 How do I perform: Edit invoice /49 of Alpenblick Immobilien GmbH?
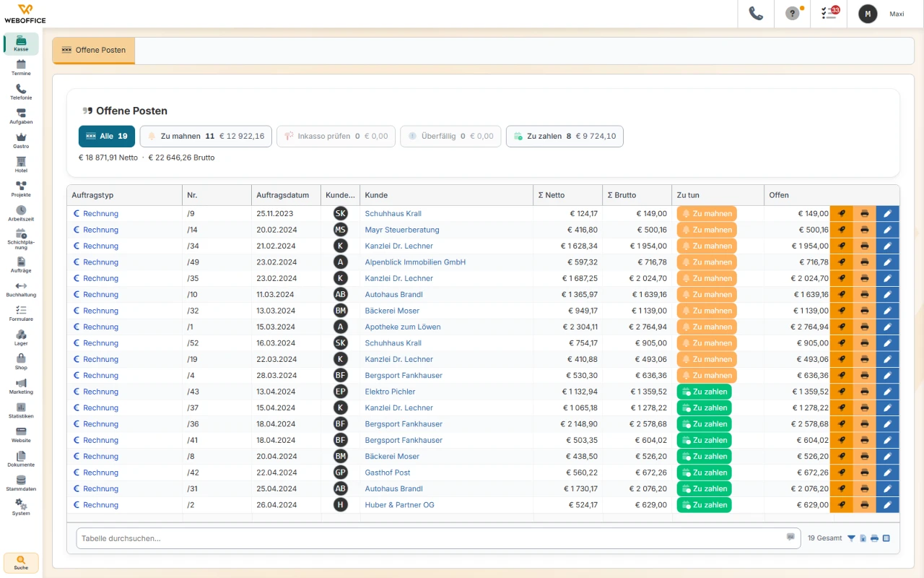pyautogui.click(x=888, y=262)
